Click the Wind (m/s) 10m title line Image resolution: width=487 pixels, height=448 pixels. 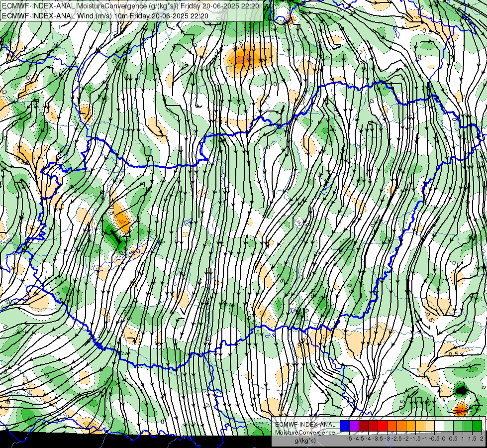pyautogui.click(x=105, y=16)
